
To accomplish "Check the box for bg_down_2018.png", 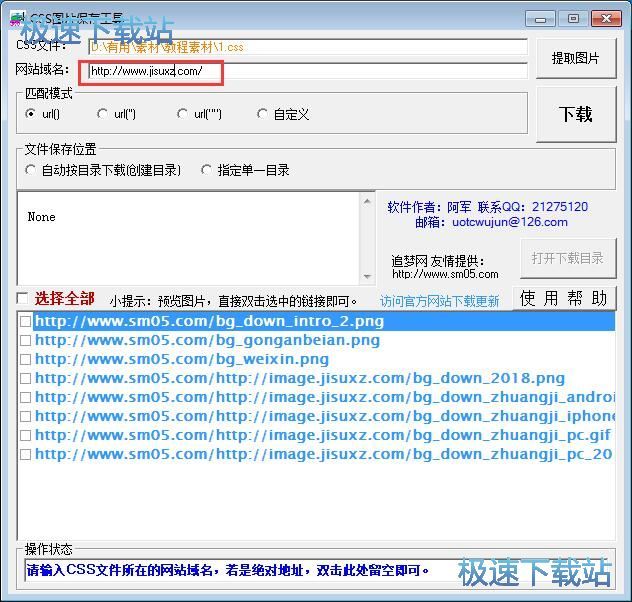I will coord(25,378).
